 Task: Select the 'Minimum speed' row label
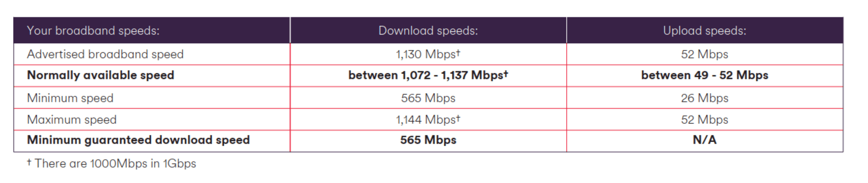coord(70,98)
